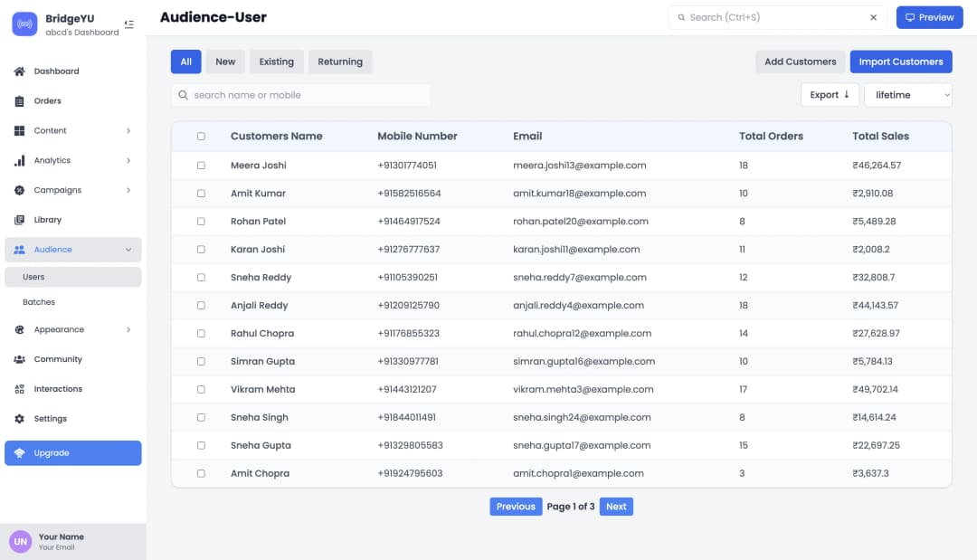Focus the search name or mobile field
This screenshot has width=977, height=560.
point(301,95)
